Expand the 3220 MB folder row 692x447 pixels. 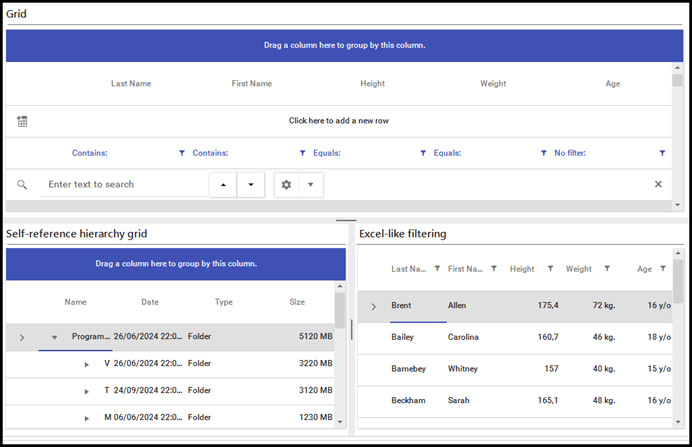[86, 364]
